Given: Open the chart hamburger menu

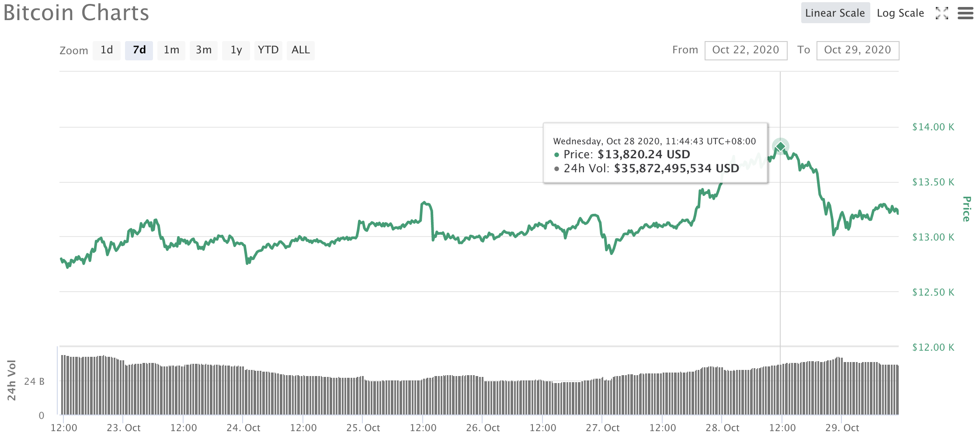Looking at the screenshot, I should (965, 13).
